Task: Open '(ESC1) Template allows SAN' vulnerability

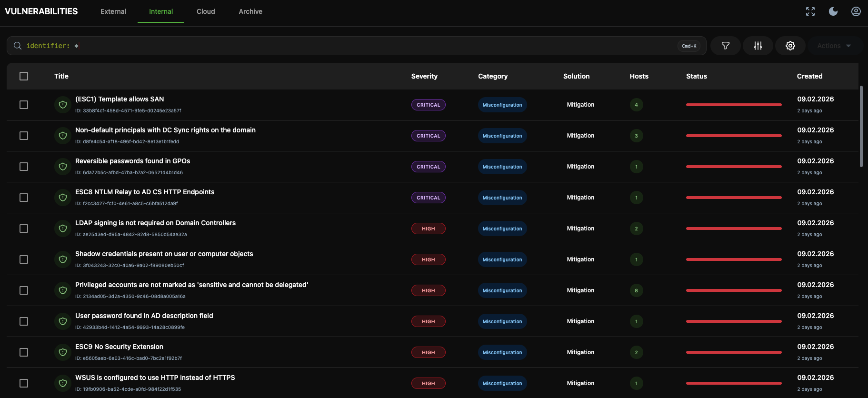Action: pos(120,99)
